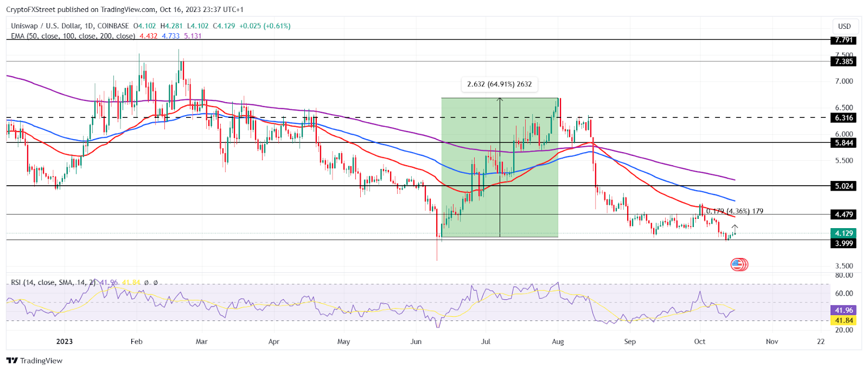Open the USD currency selector
The width and height of the screenshot is (868, 371).
[845, 26]
